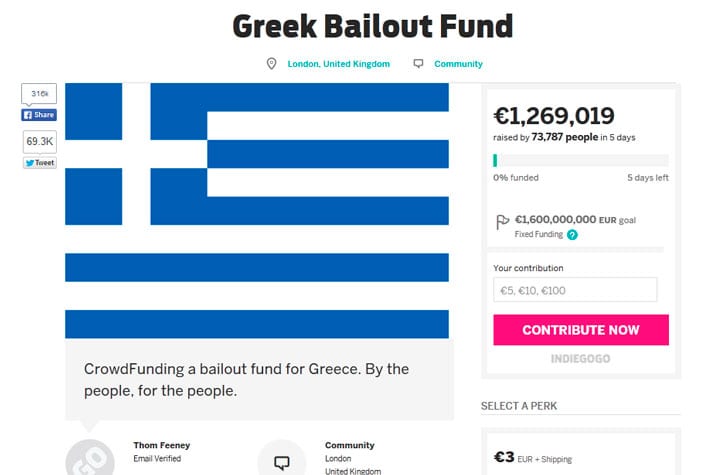Click the speech bubble icon beside Community link

(x=418, y=64)
